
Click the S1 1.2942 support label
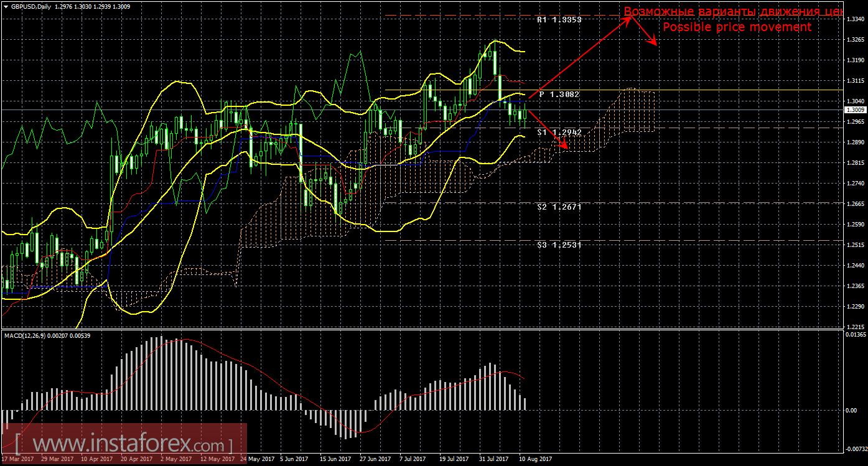(559, 133)
